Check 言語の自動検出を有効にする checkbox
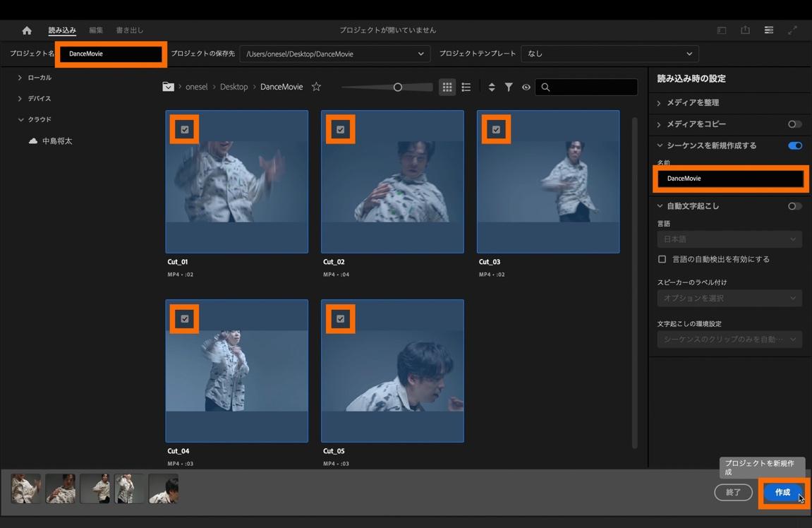The image size is (812, 528). [x=662, y=259]
